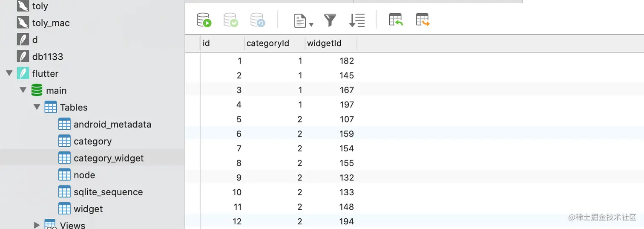Screen dimensions: 644x229
Task: Click the android_metadata table icon
Action: [x=64, y=125]
